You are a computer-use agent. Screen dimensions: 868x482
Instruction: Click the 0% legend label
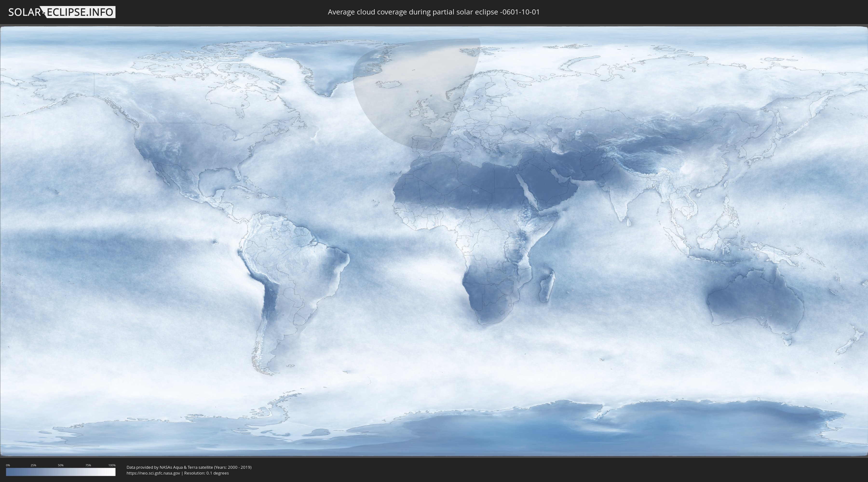coord(8,465)
